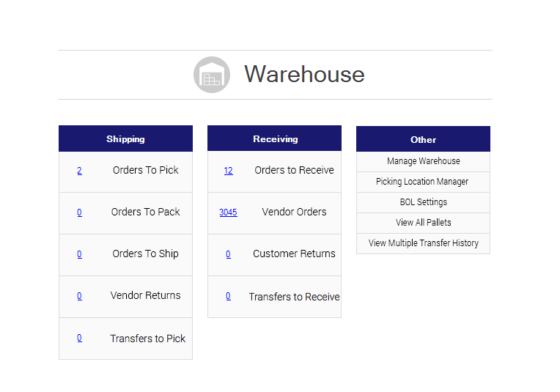Open View Multiple Transfer History
This screenshot has width=560, height=392.
tap(423, 243)
